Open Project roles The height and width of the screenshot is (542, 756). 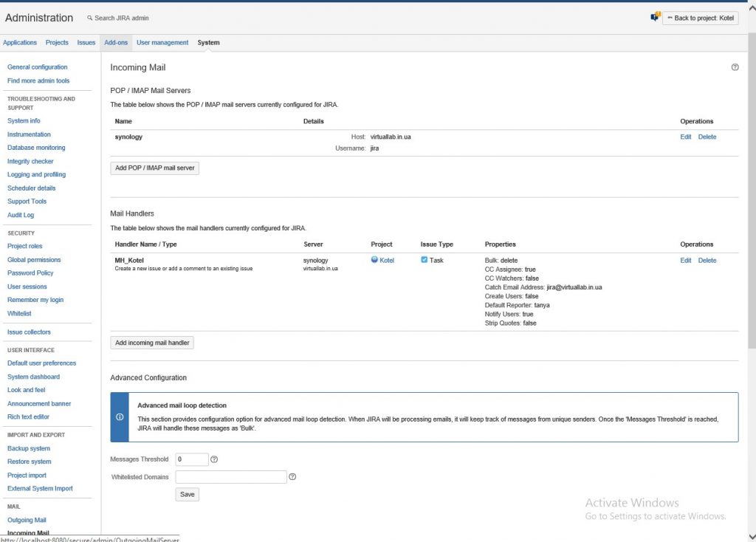[x=24, y=246]
